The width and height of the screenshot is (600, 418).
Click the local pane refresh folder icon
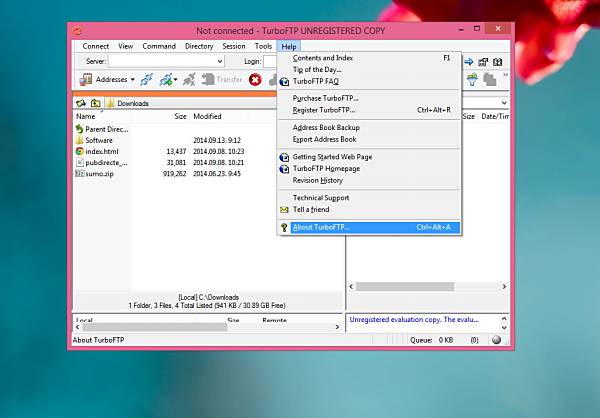(81, 103)
